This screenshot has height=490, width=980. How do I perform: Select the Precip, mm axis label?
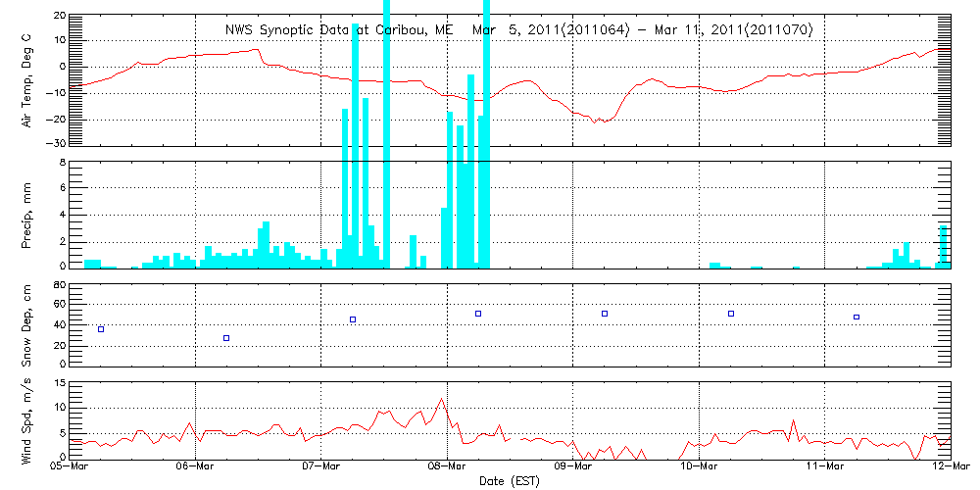(28, 215)
